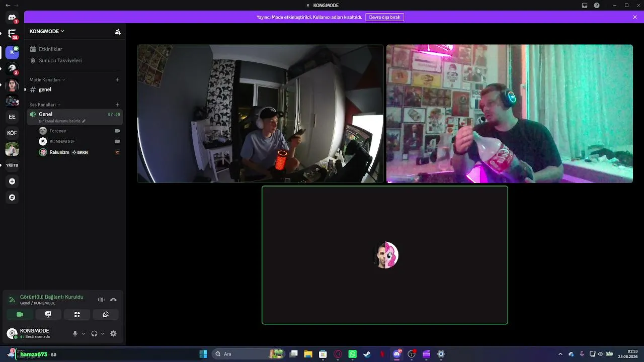
Task: Toggle camera in voice panel
Action: tap(20, 314)
